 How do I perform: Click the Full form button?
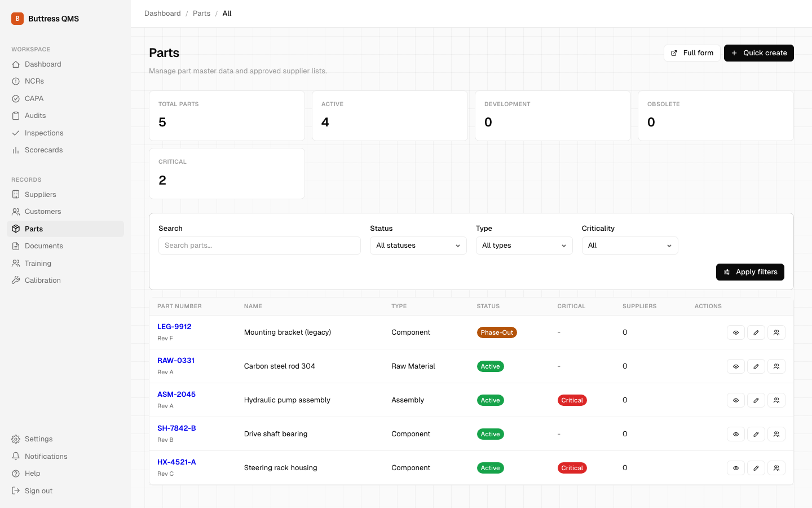coord(692,53)
